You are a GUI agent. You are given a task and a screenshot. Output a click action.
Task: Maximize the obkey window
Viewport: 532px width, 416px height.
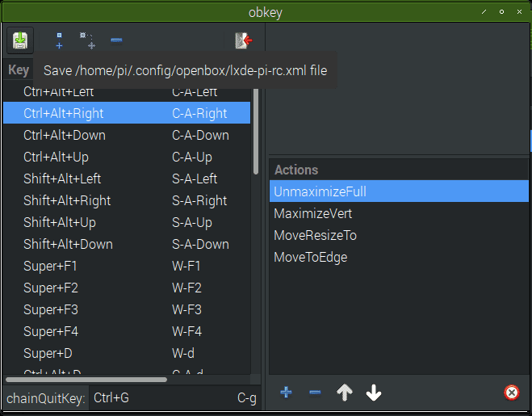click(x=501, y=12)
